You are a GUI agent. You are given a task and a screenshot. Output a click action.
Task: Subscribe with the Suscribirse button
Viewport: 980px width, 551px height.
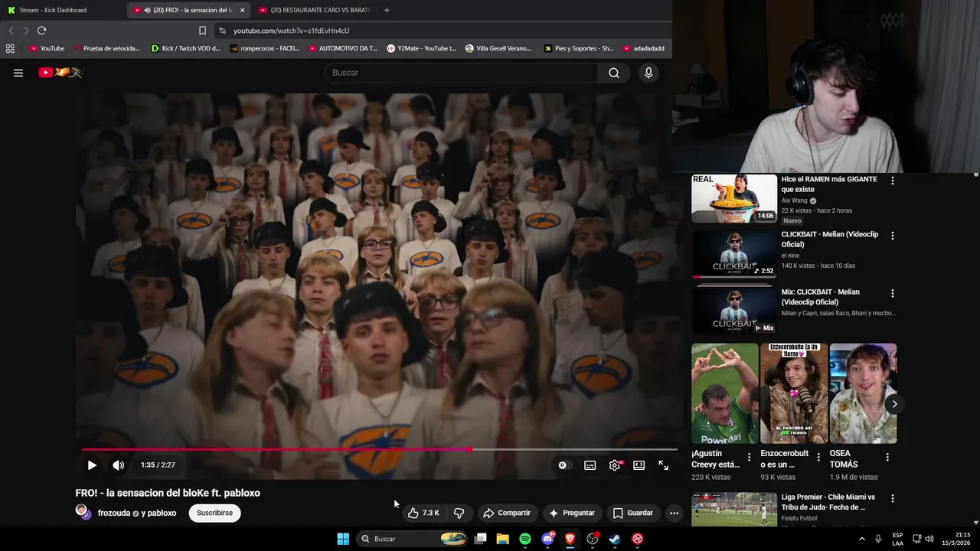[214, 513]
